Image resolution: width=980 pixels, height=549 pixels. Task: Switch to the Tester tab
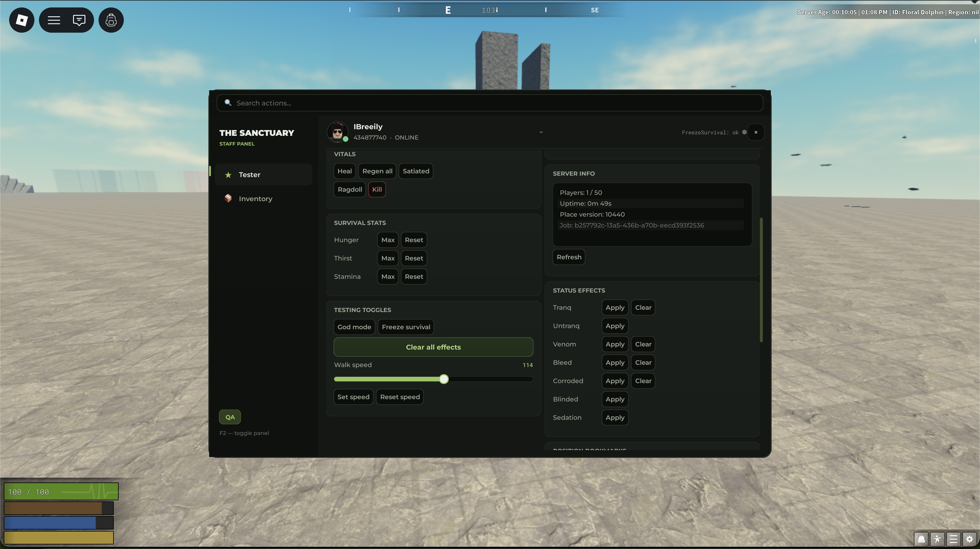click(x=264, y=174)
